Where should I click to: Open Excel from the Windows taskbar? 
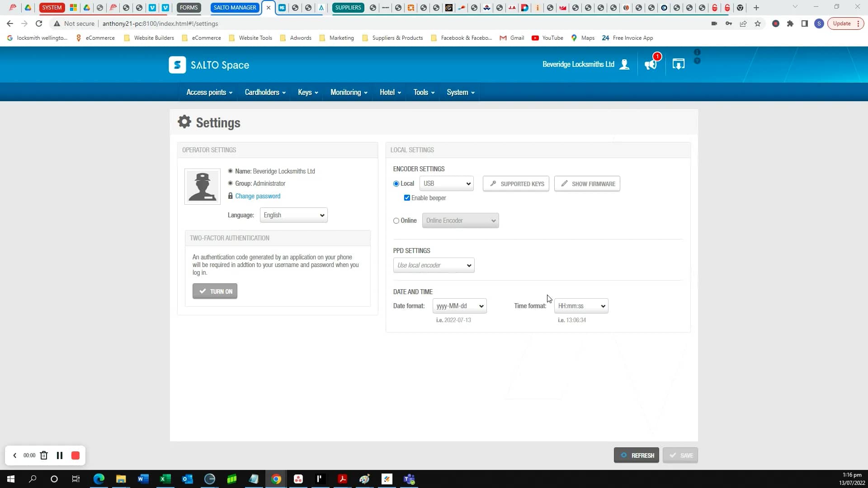click(165, 479)
